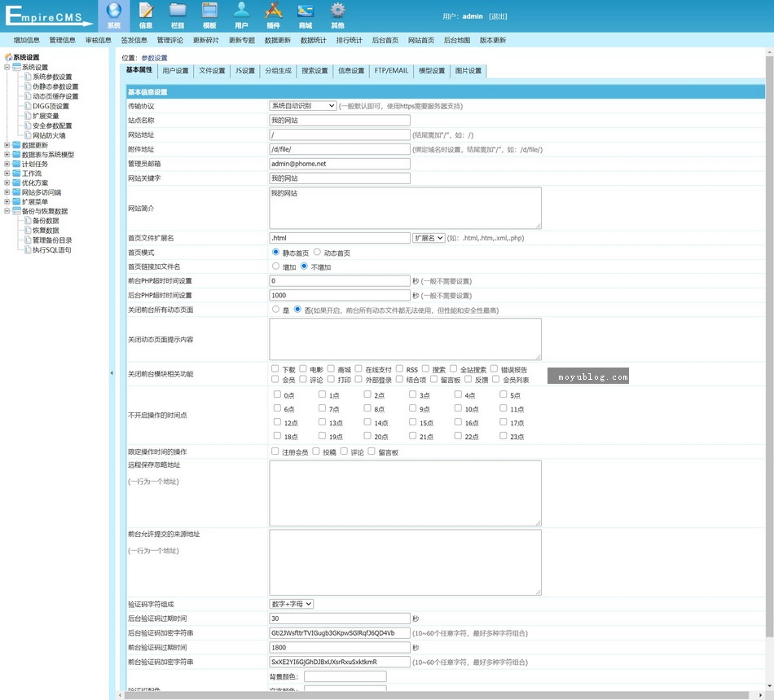The image size is (774, 700).
Task: Collapse the left sidebar with the arrow handle
Action: (112, 373)
